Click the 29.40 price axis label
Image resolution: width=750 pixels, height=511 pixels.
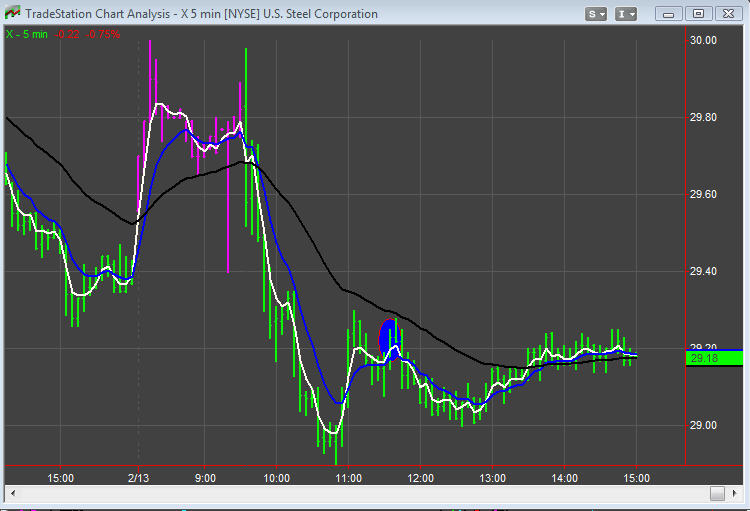coord(703,271)
